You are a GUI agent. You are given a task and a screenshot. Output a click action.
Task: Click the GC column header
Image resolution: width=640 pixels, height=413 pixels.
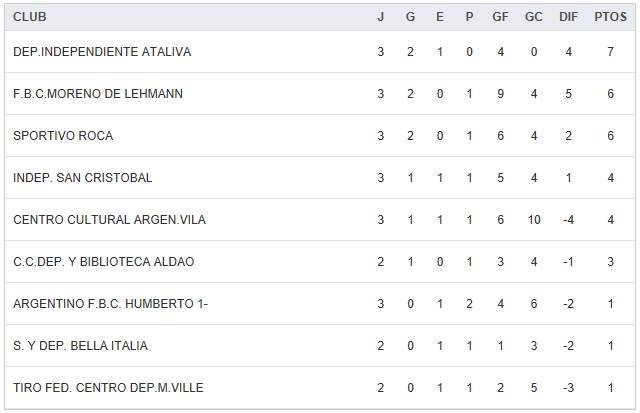[534, 17]
